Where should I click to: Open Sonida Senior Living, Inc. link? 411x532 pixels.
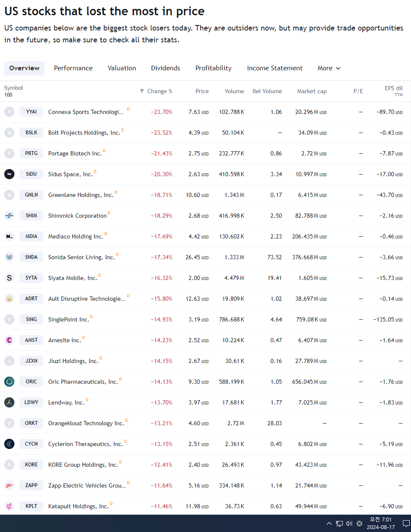click(x=81, y=257)
